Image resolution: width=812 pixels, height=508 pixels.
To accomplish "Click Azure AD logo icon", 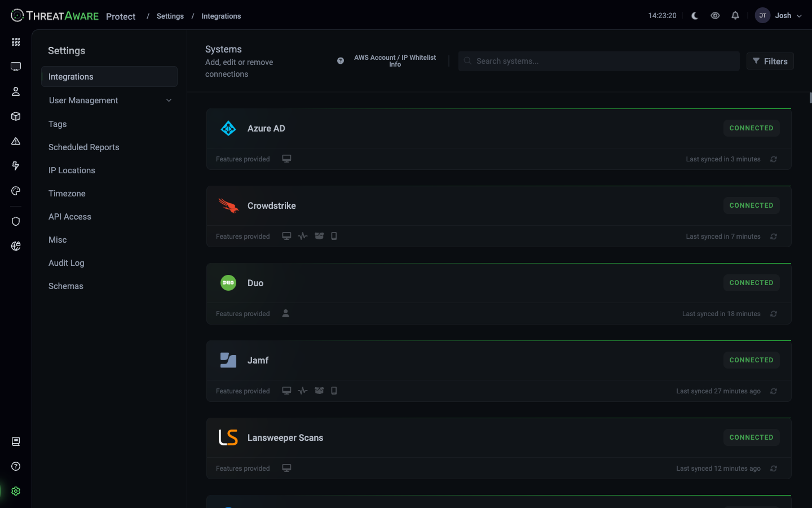I will coord(228,128).
